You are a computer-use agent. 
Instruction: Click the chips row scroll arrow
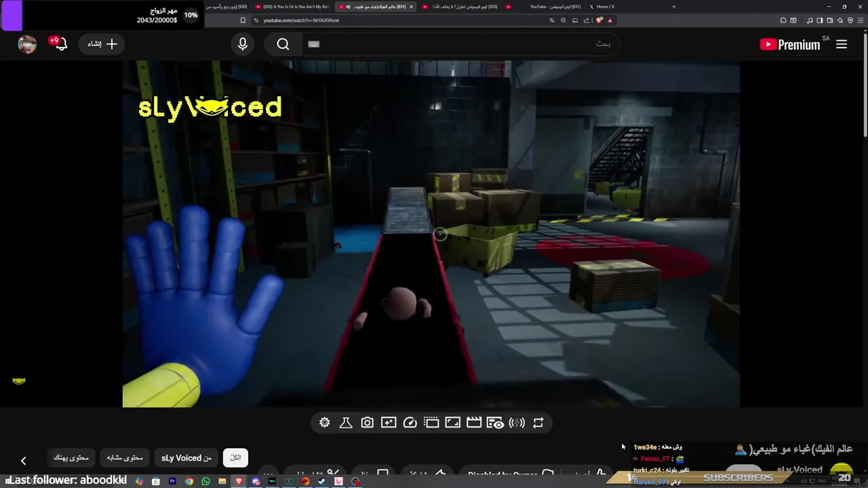tap(23, 461)
